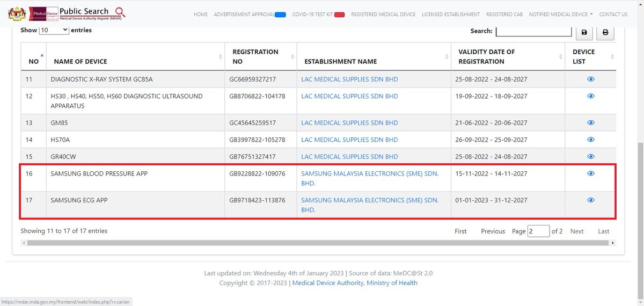Viewport: 644px width, 306px height.
Task: Open Contact Us page
Action: coord(613,14)
